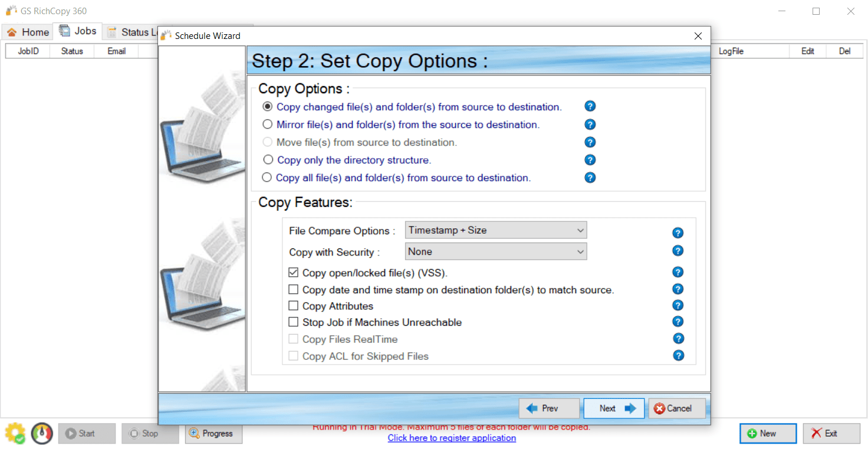The width and height of the screenshot is (868, 449).
Task: Click the "Schedule Wizard" title text
Action: (208, 36)
